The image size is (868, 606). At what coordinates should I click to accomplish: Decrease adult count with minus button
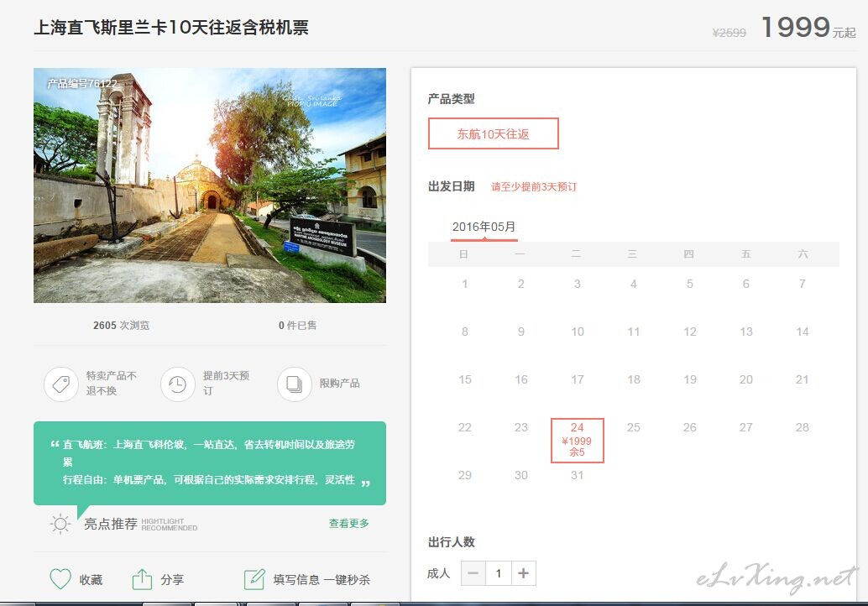point(473,573)
